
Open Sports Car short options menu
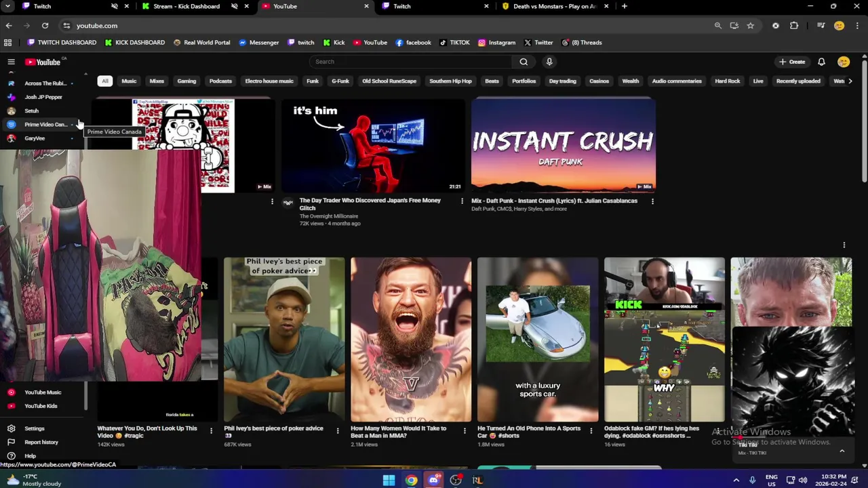[591, 430]
